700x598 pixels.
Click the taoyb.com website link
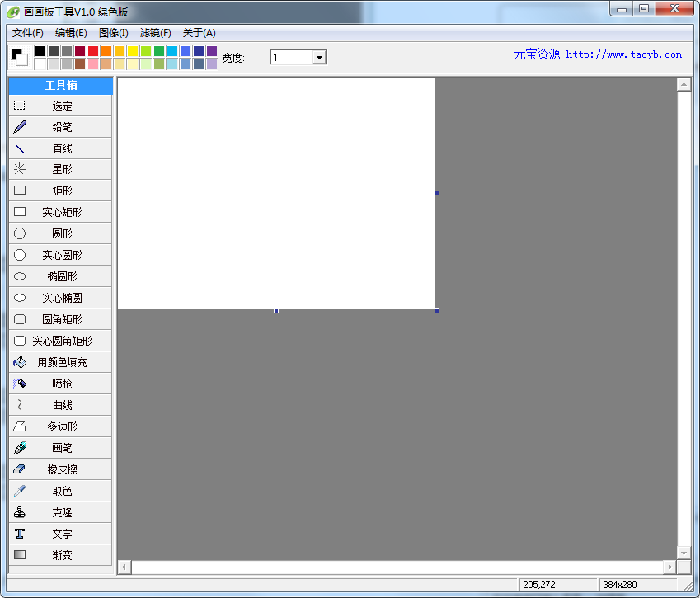[x=623, y=54]
